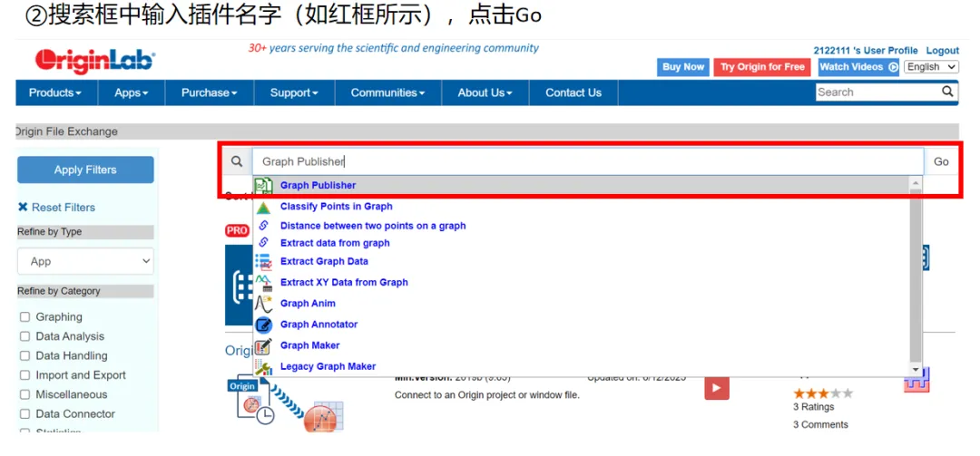Open the Contact Us page
The image size is (980, 456).
point(573,92)
